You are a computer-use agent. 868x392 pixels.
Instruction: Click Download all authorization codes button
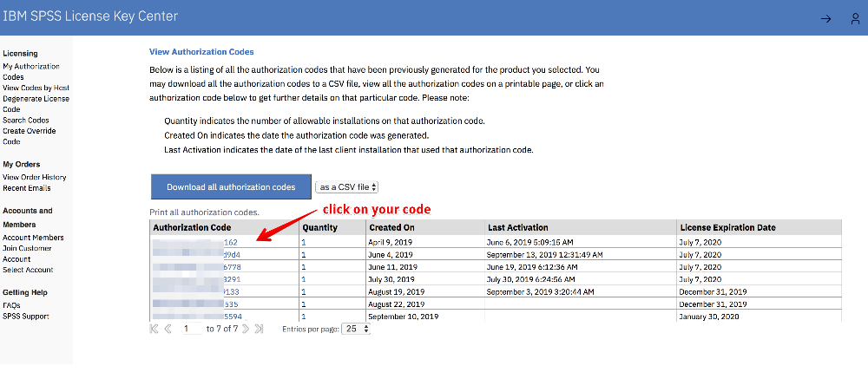[231, 186]
